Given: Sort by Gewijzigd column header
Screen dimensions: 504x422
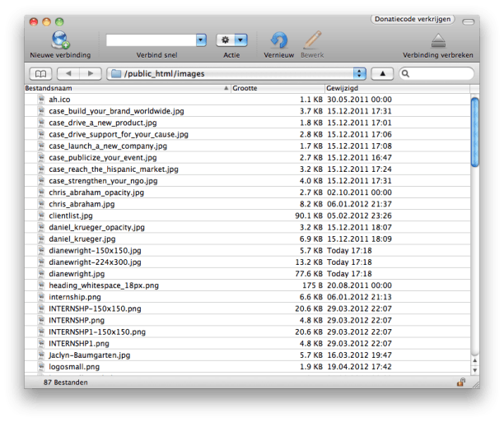Looking at the screenshot, I should pyautogui.click(x=397, y=88).
